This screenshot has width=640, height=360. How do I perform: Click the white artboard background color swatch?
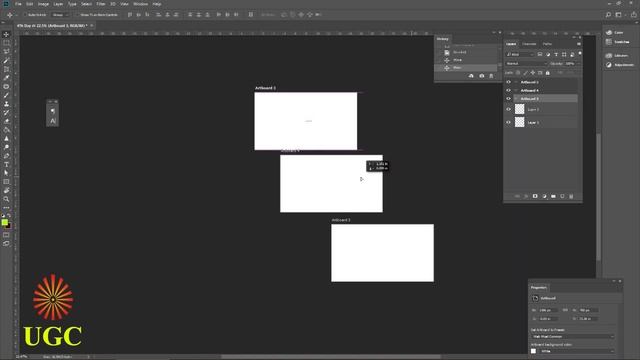pyautogui.click(x=533, y=351)
